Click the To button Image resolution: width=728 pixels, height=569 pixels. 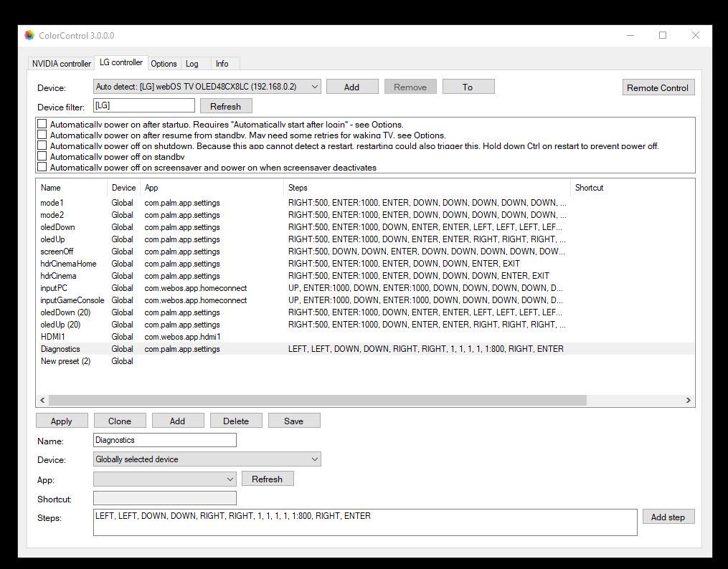pyautogui.click(x=468, y=87)
